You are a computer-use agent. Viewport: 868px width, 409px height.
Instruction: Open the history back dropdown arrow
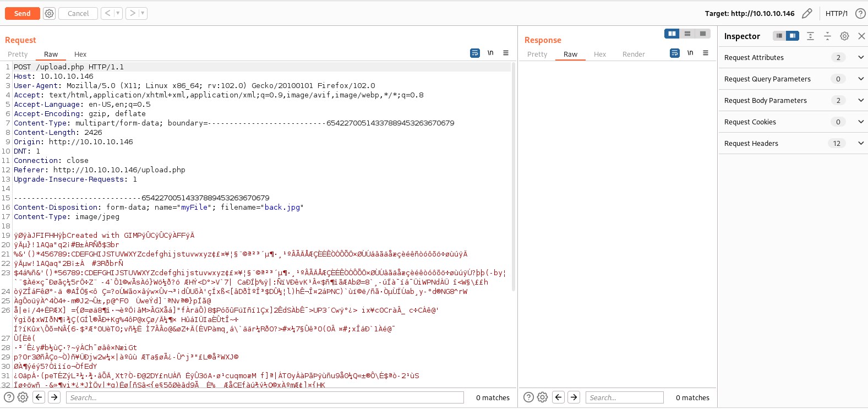coord(118,13)
